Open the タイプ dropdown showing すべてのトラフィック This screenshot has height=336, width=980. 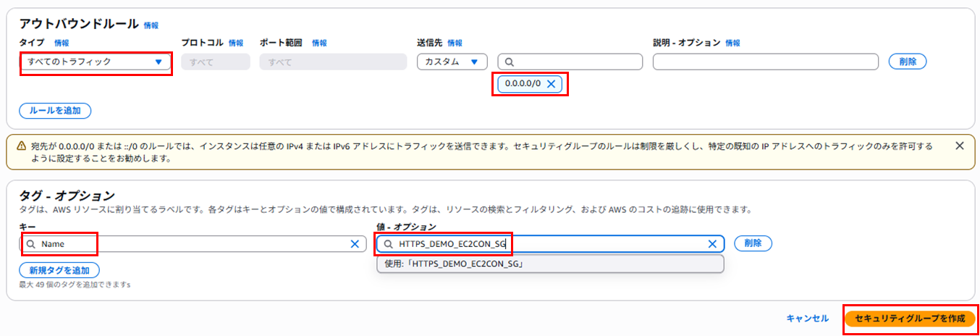pyautogui.click(x=96, y=62)
